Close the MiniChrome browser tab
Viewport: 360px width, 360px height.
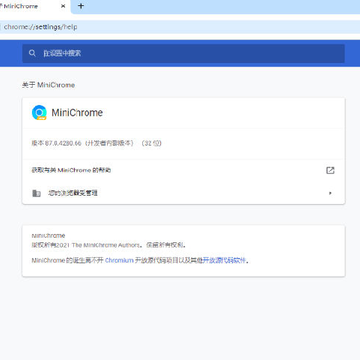click(x=63, y=6)
